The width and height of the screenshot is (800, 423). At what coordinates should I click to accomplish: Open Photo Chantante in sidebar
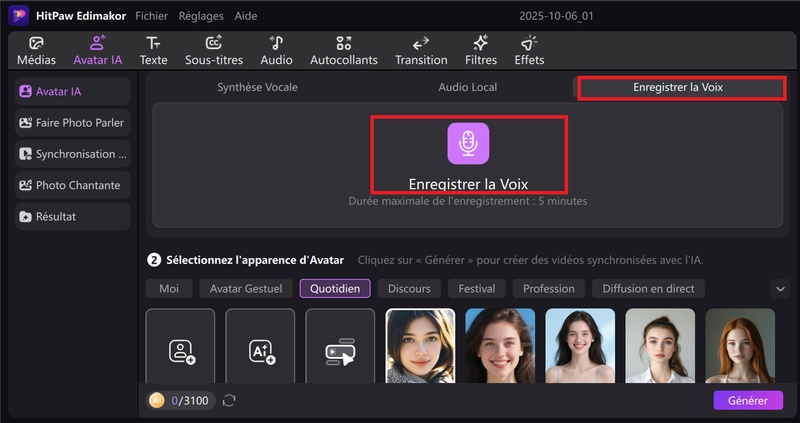[73, 185]
